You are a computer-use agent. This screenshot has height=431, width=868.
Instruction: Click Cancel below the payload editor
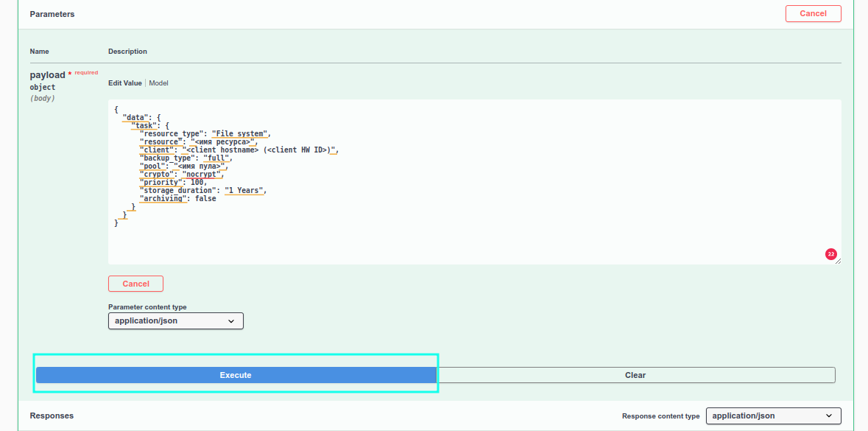tap(135, 284)
